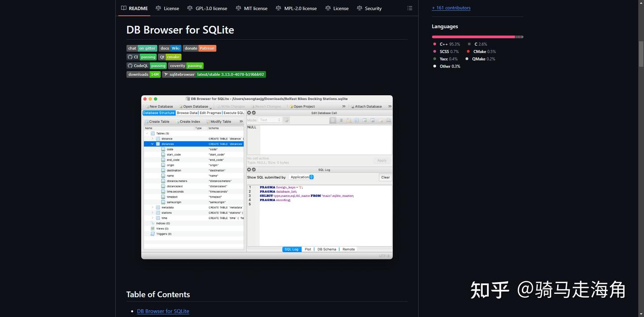Open the Mode Text combo box
644x317 pixels.
pyautogui.click(x=270, y=120)
